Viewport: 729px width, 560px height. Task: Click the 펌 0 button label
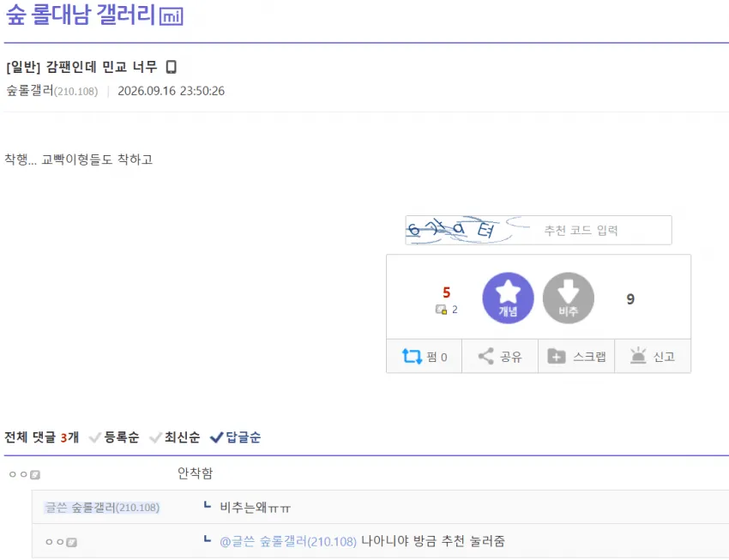pyautogui.click(x=437, y=357)
